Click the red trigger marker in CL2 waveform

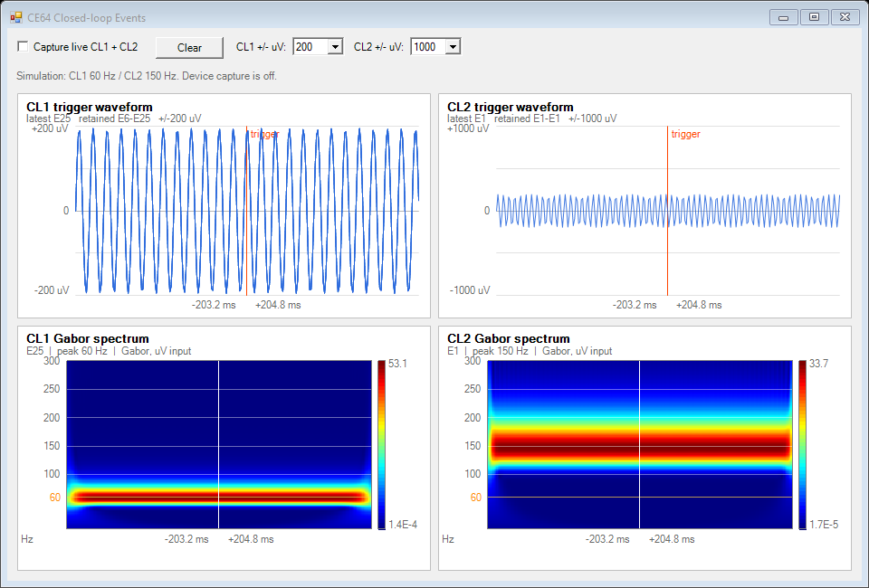point(667,211)
